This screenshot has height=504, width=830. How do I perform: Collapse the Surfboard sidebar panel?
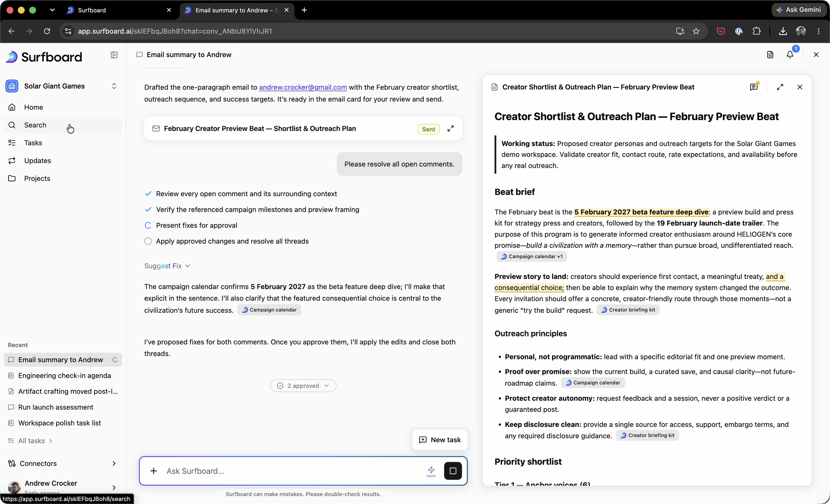click(x=114, y=55)
